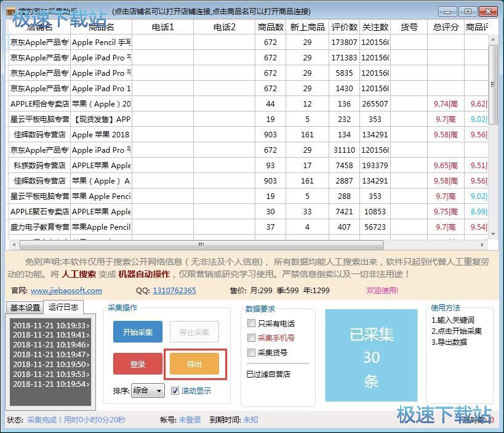Click the 商品数 column header
The image size is (504, 433).
pyautogui.click(x=270, y=27)
